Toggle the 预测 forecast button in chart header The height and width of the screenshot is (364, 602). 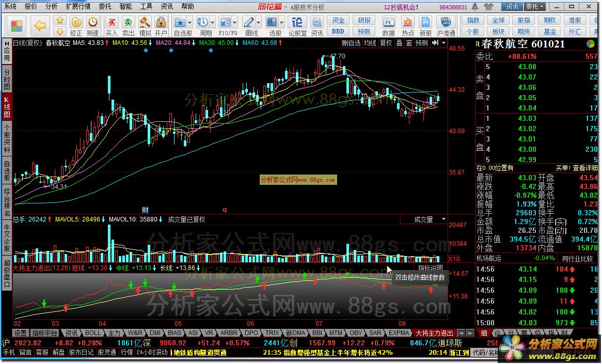[x=421, y=43]
